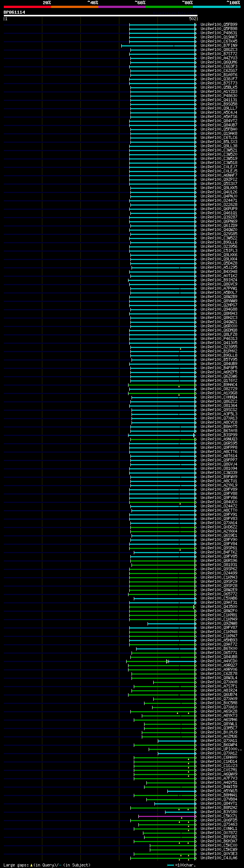Screen dimensions: 244x868
Task: Open hit UniRef100_Q38JF7
Action: coord(219,79)
